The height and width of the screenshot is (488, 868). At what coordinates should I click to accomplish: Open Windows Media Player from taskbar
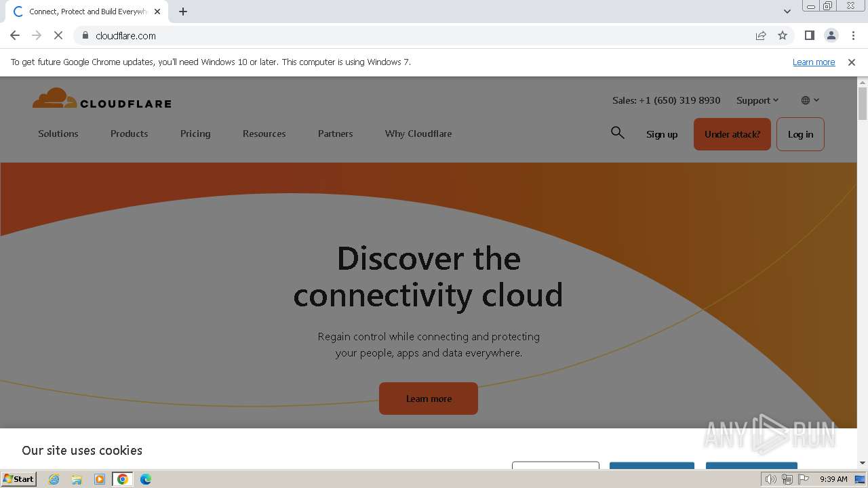click(x=100, y=479)
